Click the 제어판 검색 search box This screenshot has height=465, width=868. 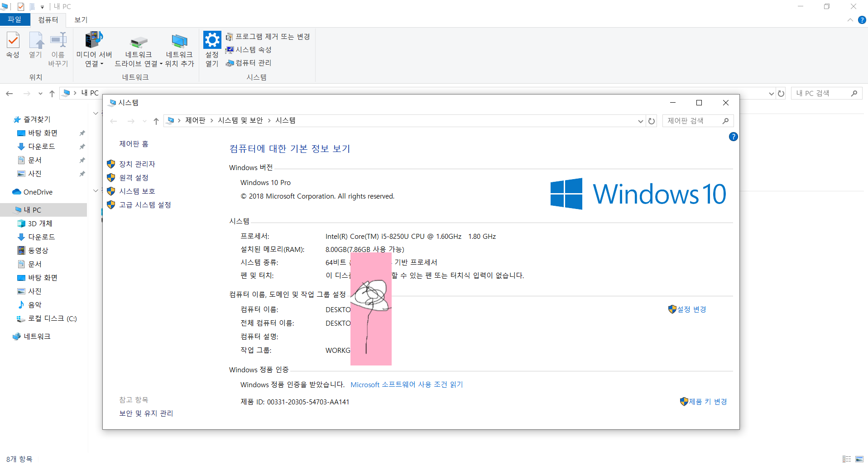pos(698,121)
